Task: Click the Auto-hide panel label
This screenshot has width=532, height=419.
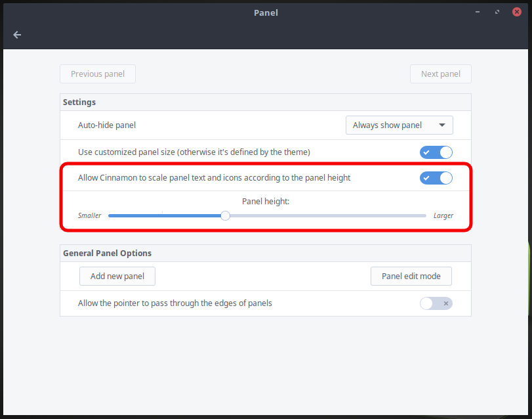Action: [107, 125]
